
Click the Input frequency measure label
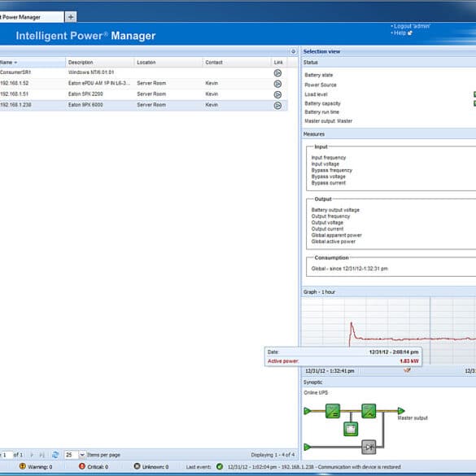click(329, 158)
